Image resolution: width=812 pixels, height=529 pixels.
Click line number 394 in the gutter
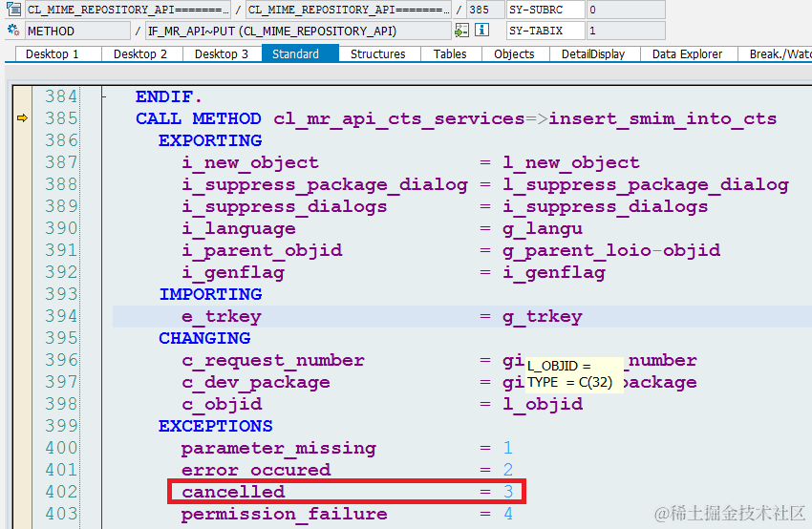coord(61,316)
